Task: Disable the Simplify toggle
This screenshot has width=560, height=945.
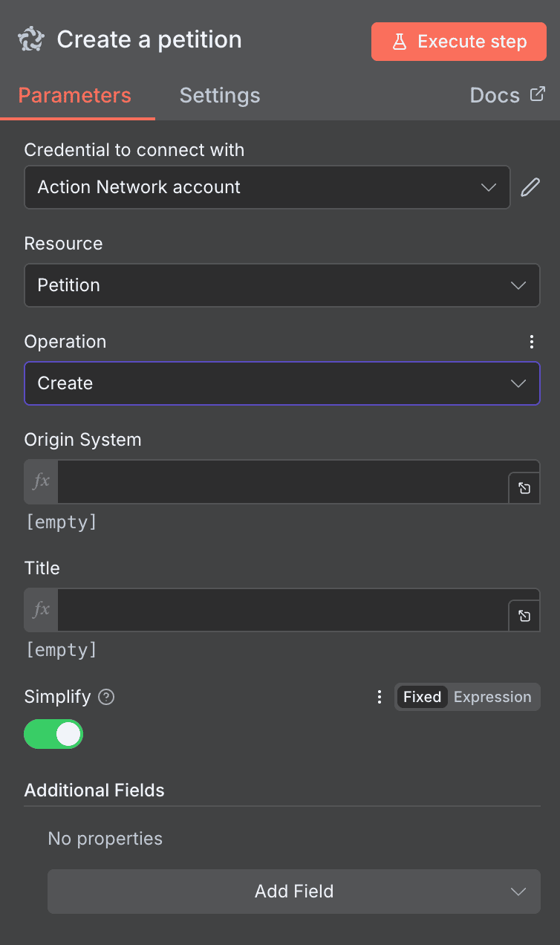Action: [53, 733]
